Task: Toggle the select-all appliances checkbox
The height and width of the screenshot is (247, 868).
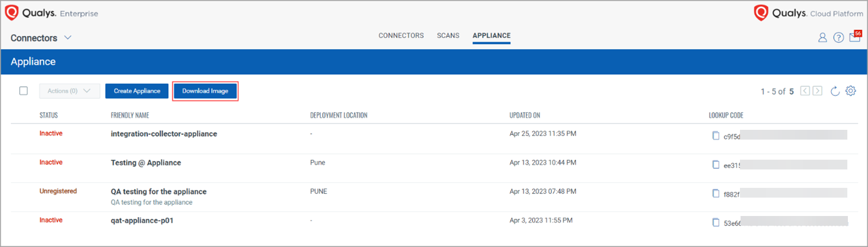Action: 24,91
